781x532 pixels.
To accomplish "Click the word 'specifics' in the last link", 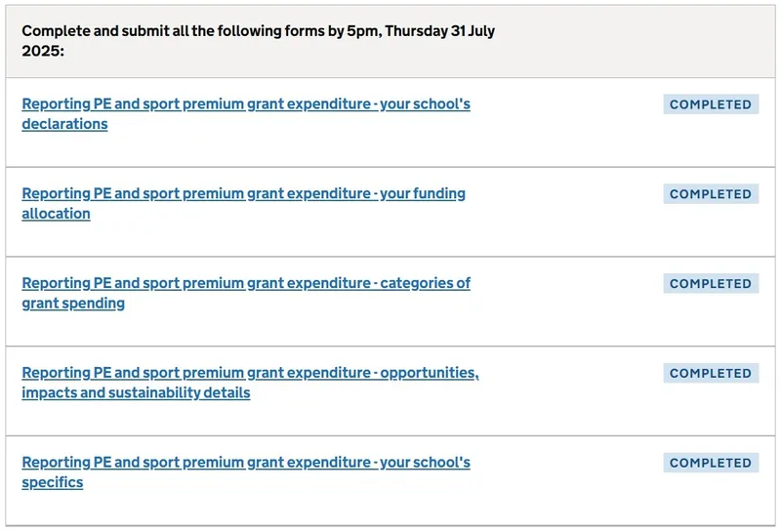I will pyautogui.click(x=53, y=483).
